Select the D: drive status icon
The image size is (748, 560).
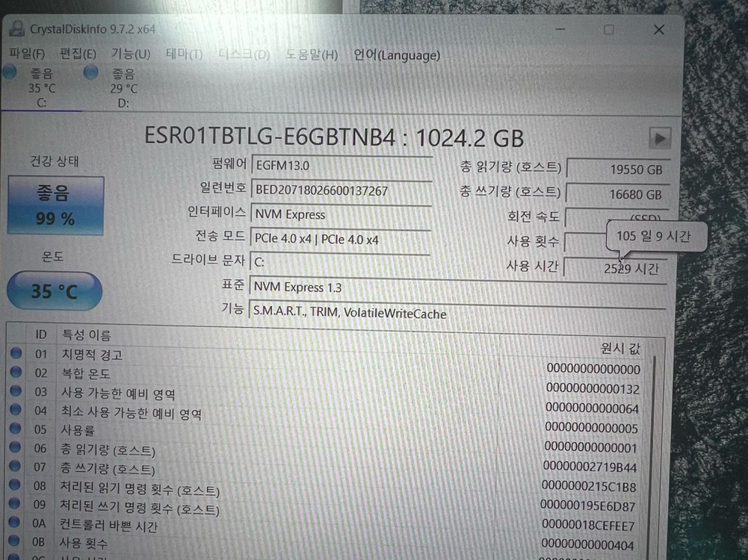coord(90,72)
